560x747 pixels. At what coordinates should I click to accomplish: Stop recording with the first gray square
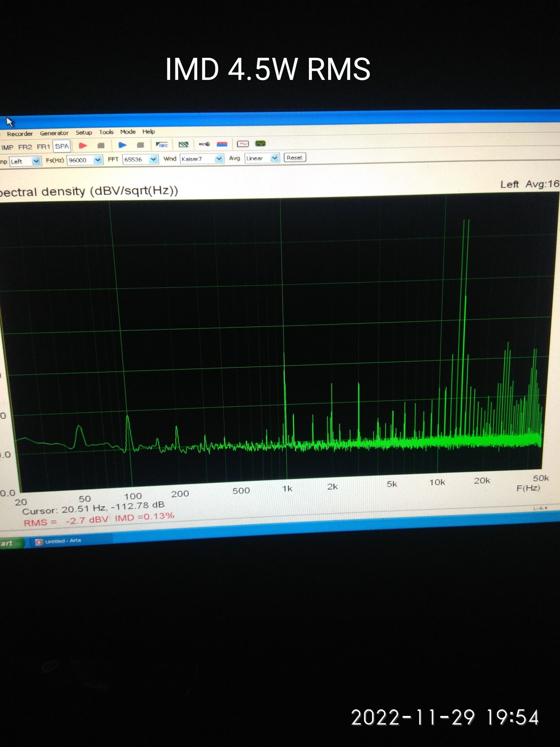(101, 146)
